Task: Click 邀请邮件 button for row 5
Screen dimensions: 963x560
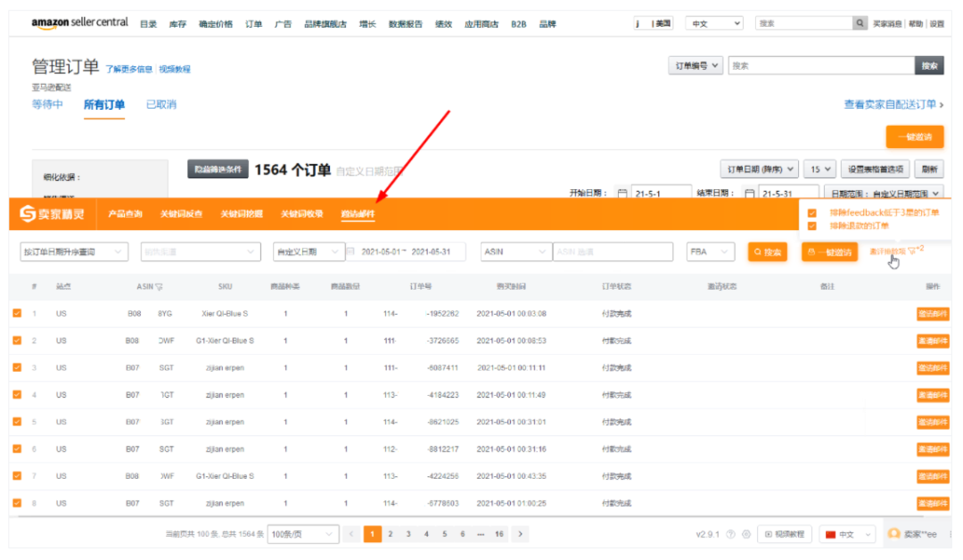Action: click(x=933, y=422)
